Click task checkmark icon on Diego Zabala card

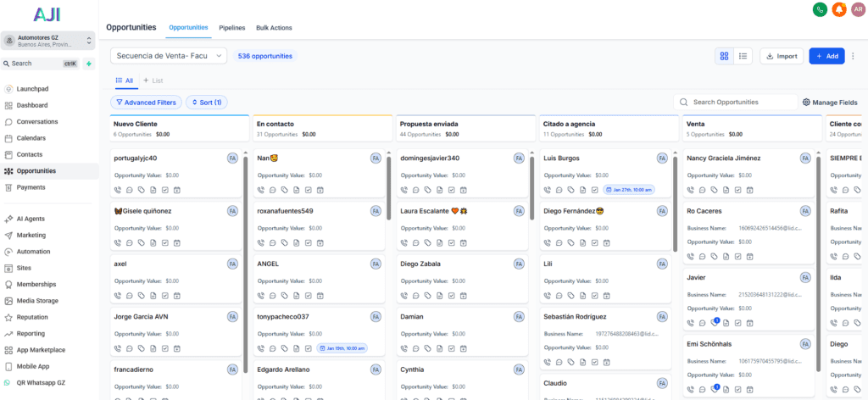click(452, 296)
